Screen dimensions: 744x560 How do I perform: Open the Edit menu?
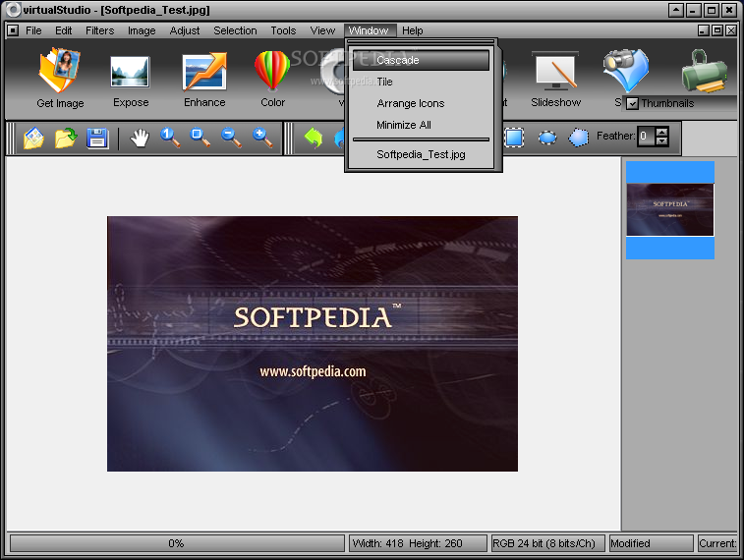pyautogui.click(x=63, y=30)
